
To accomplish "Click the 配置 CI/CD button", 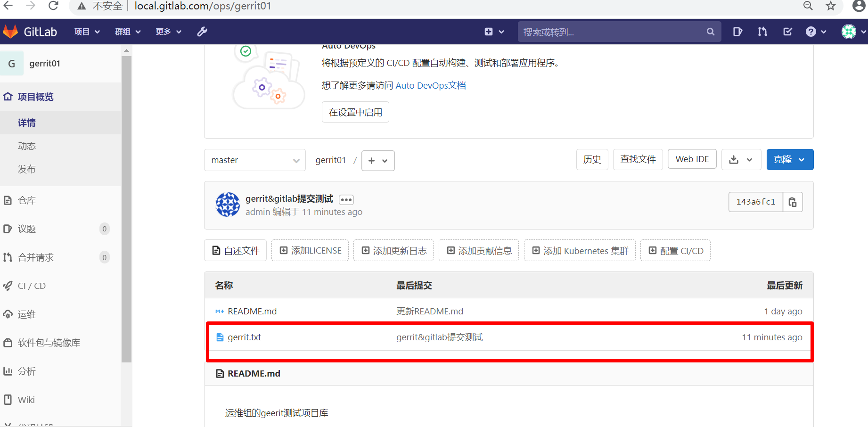I will click(x=676, y=250).
